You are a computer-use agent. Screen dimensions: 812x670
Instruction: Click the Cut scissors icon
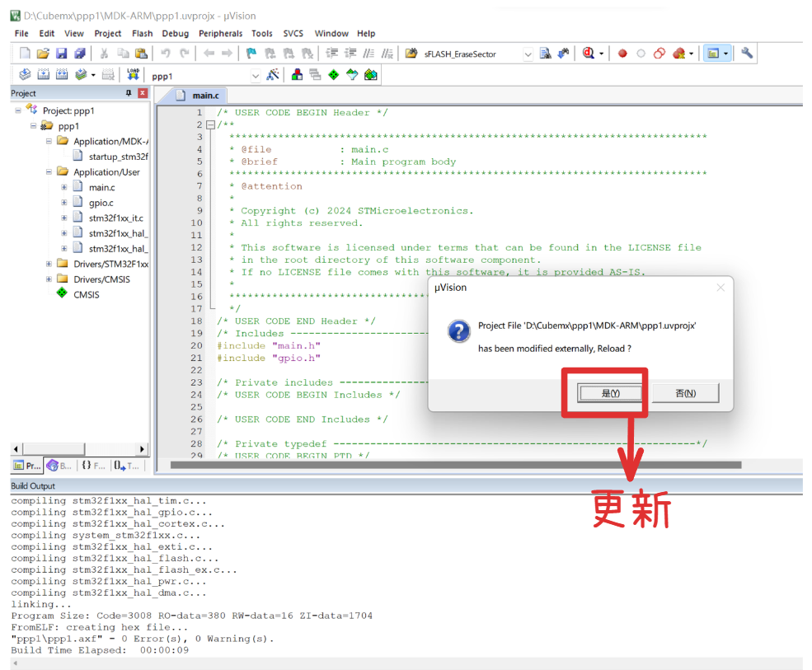point(104,54)
